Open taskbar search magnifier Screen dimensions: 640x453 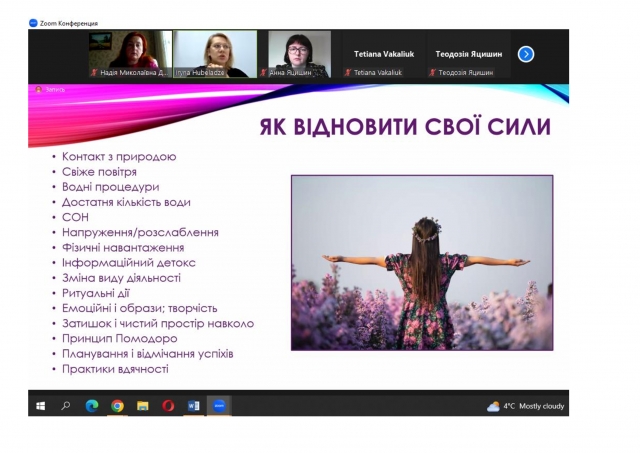[66, 406]
